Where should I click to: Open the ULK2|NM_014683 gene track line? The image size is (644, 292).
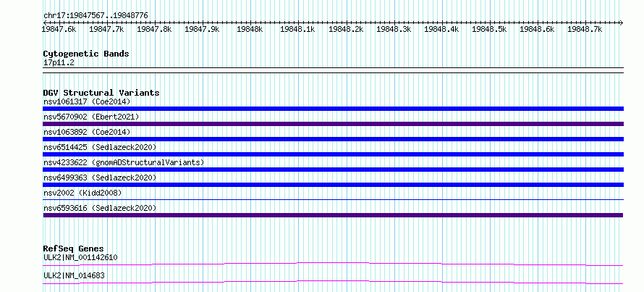(x=333, y=282)
